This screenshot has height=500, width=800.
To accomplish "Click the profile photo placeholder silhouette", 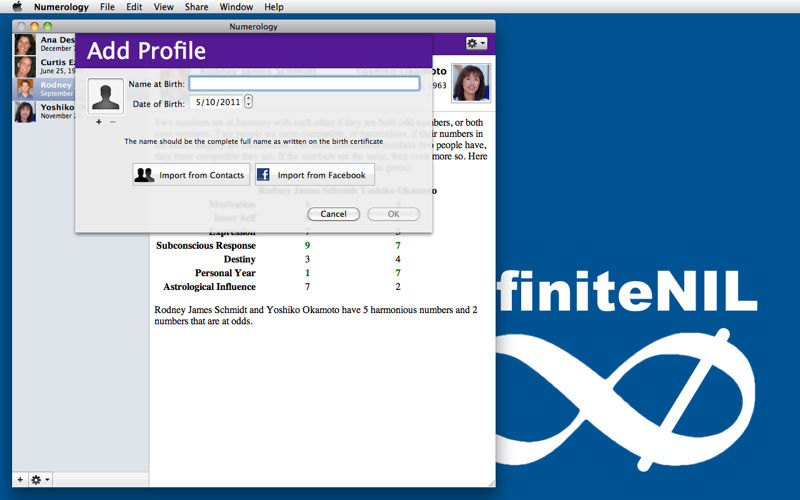I will 106,96.
